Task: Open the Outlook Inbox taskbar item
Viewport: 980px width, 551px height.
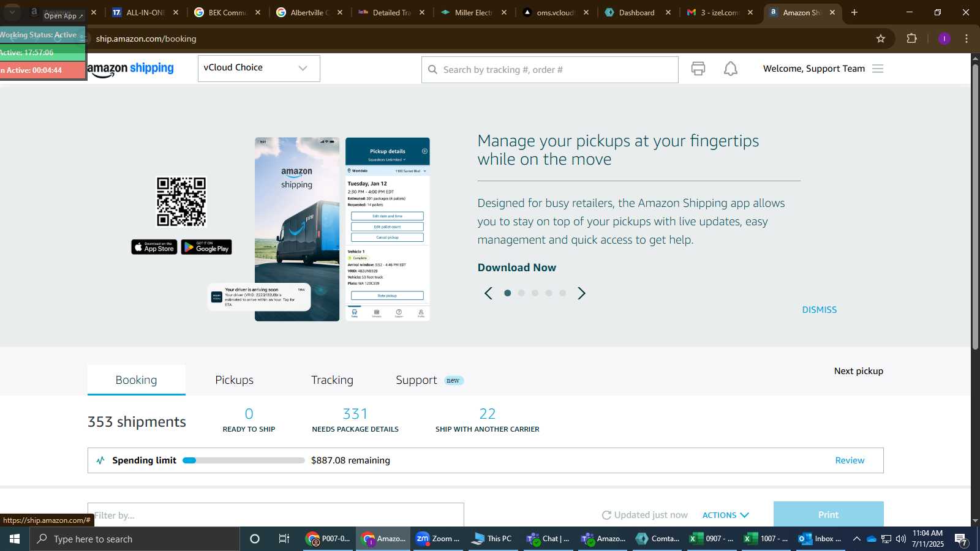Action: pos(820,539)
